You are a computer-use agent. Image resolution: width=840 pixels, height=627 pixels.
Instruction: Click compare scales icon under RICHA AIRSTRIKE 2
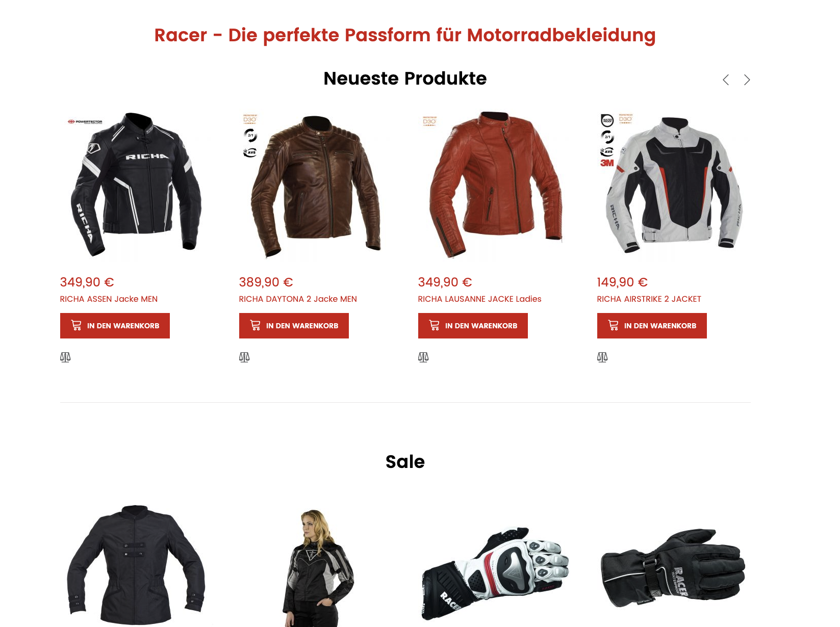click(x=602, y=357)
